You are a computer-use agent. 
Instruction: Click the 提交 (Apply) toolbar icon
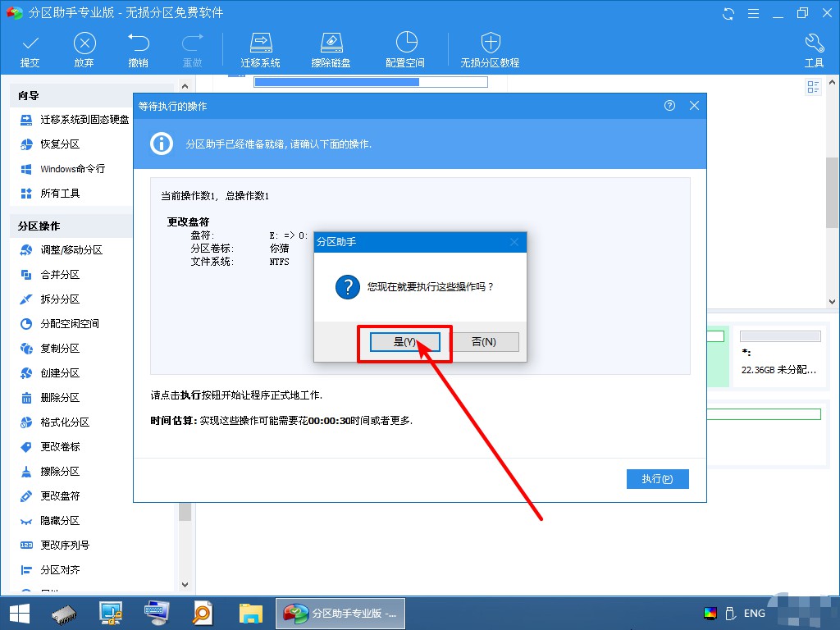click(30, 50)
